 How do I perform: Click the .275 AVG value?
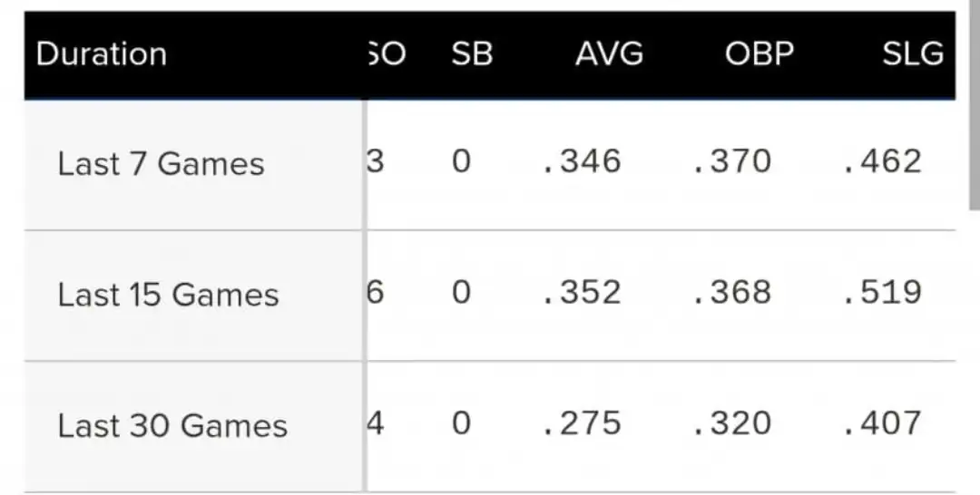pyautogui.click(x=582, y=422)
